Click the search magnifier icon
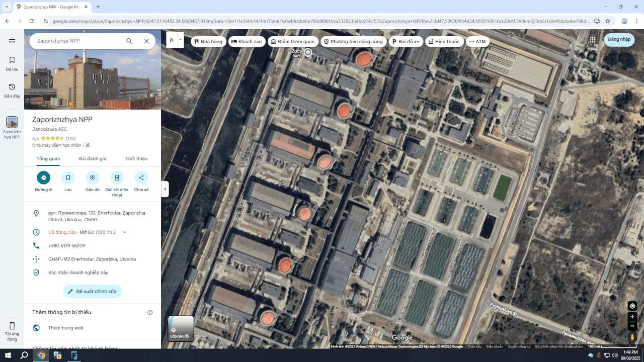Screen dimensions: 644x362 point(129,41)
